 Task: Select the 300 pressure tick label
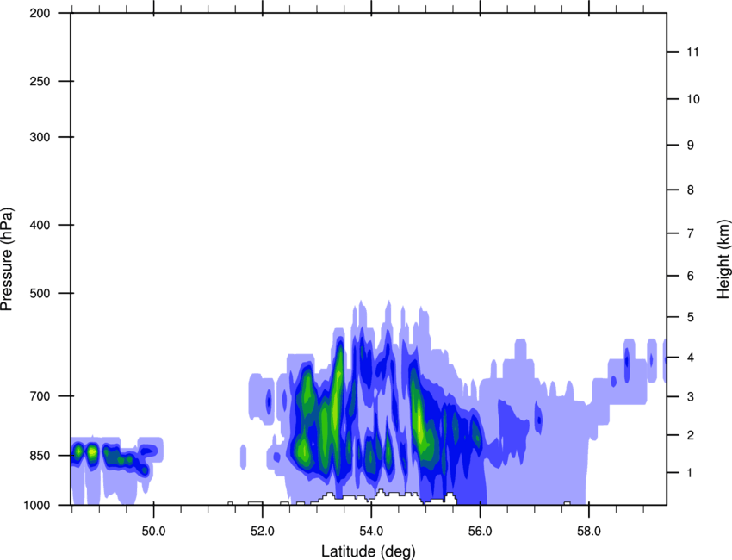[40, 137]
